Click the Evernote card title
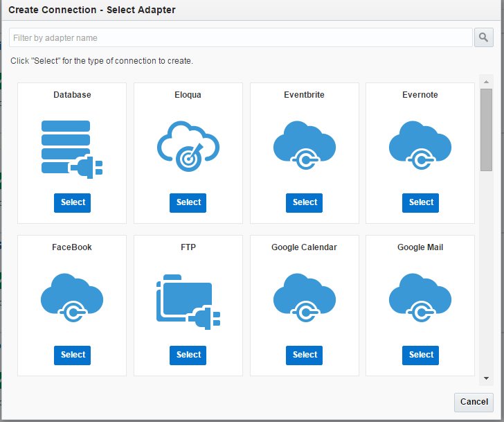This screenshot has width=504, height=422. click(x=420, y=94)
